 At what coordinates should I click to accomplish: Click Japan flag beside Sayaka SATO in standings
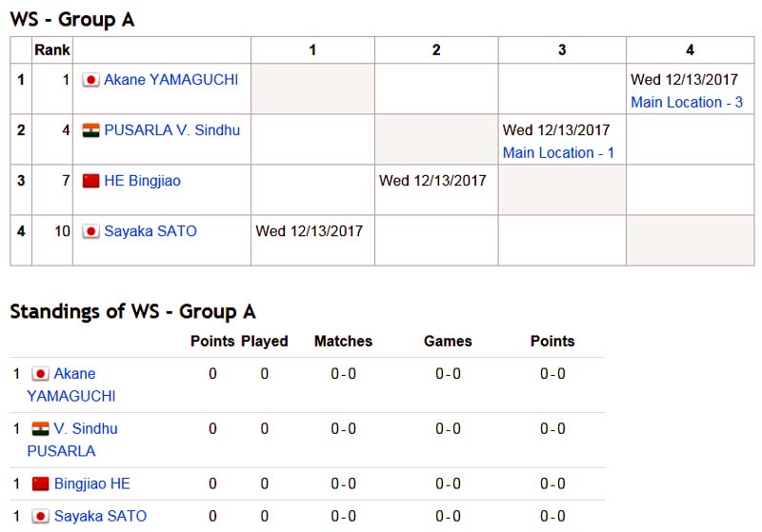pyautogui.click(x=40, y=516)
